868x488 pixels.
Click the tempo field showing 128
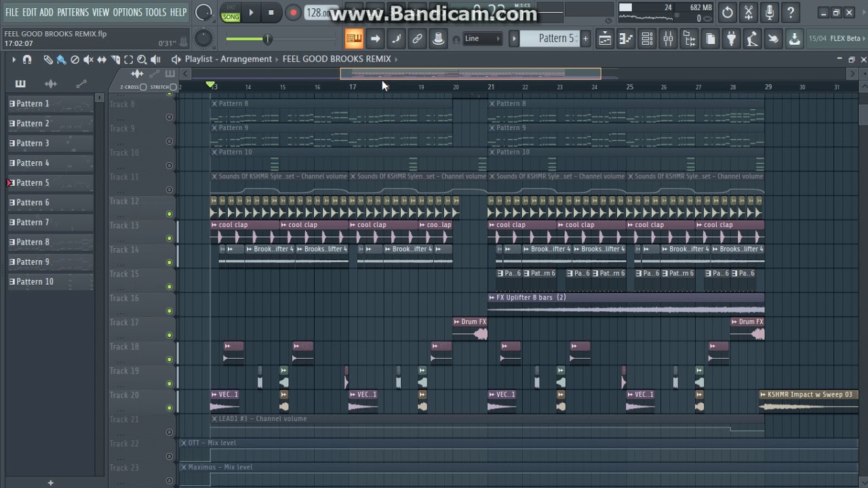coord(319,12)
